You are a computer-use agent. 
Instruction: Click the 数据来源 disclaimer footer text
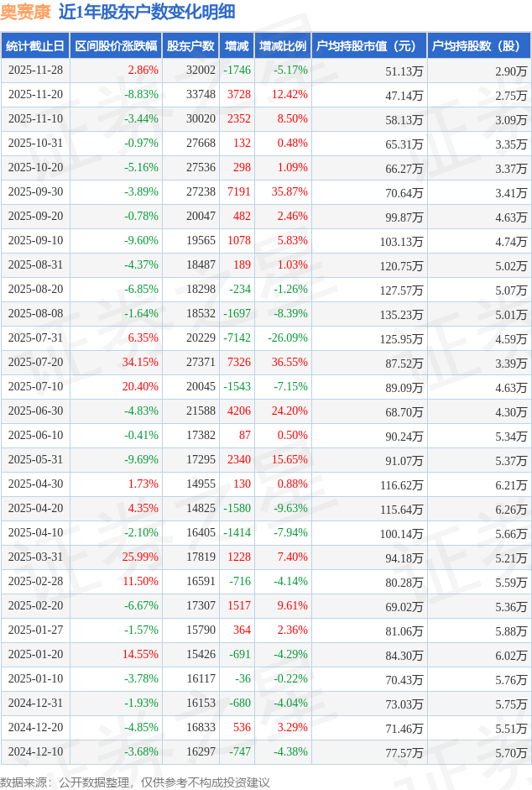tap(134, 782)
